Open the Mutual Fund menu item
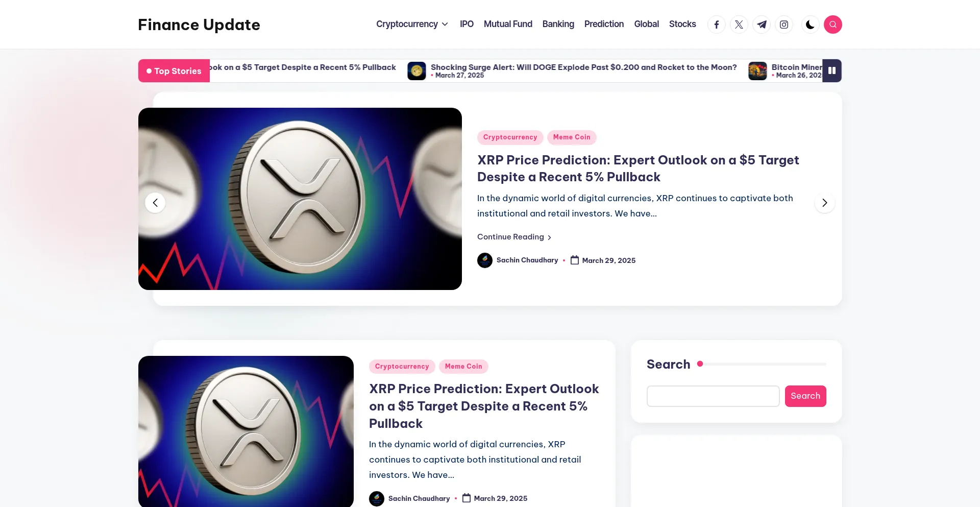Image resolution: width=980 pixels, height=507 pixels. (x=507, y=24)
